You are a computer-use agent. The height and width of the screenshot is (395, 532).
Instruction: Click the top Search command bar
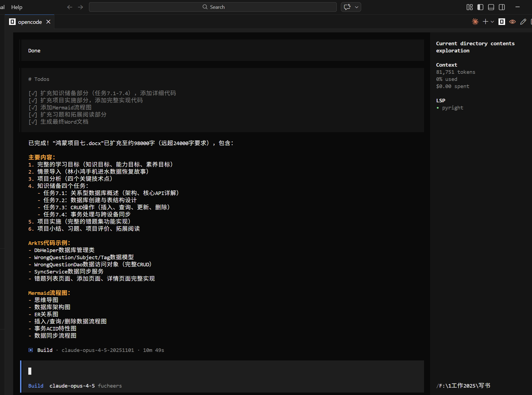pyautogui.click(x=213, y=7)
